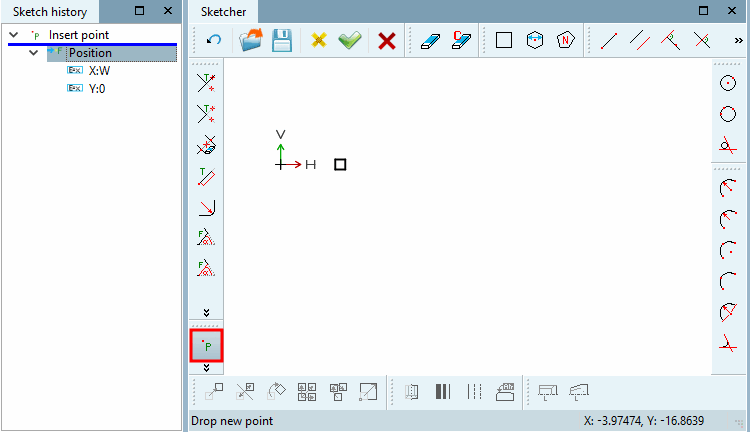
Task: Expand the overflow chevron below point tool
Action: (x=206, y=368)
